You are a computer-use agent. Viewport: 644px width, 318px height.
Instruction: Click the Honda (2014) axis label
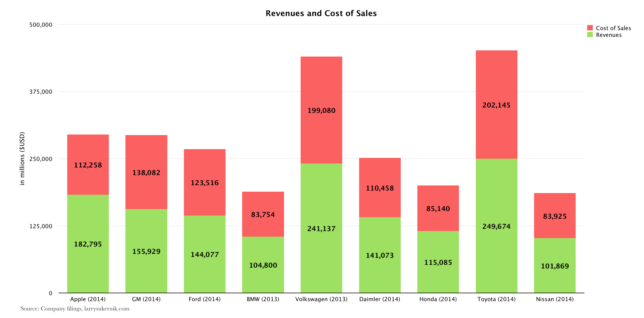tap(438, 299)
